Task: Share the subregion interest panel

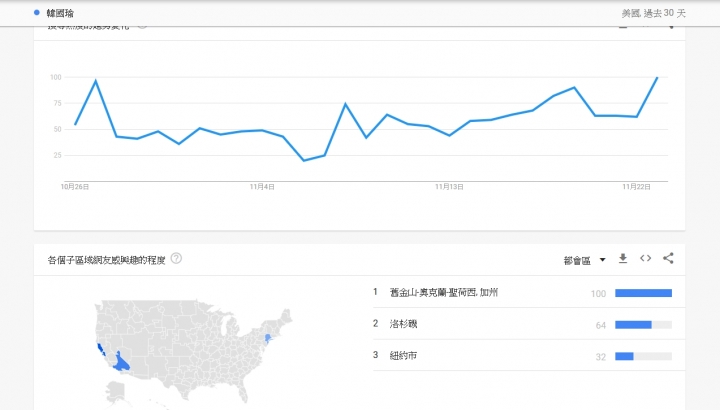Action: click(668, 258)
